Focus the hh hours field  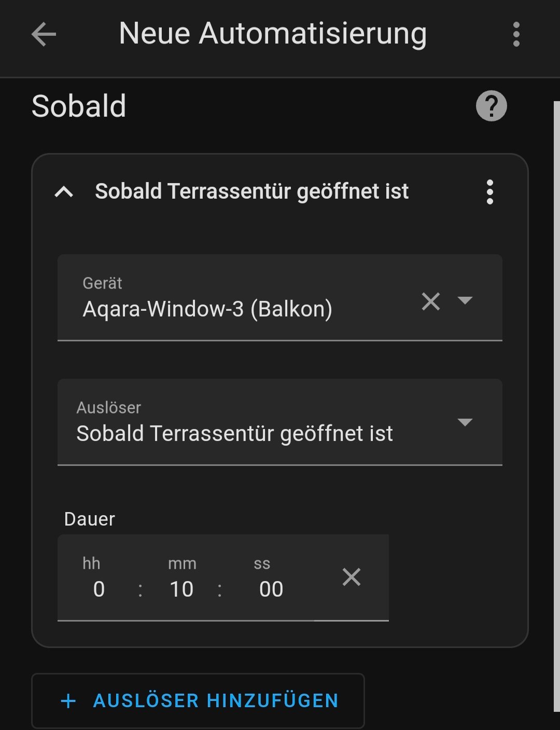point(99,589)
